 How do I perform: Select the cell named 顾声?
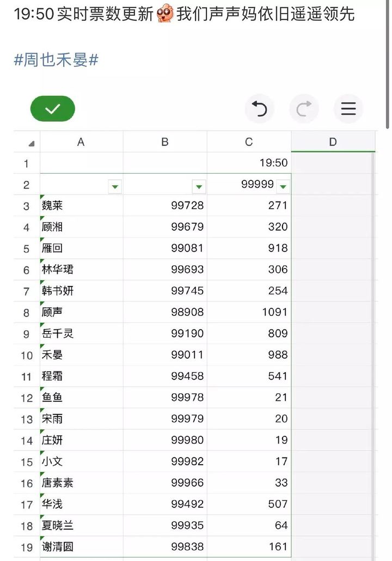point(82,312)
